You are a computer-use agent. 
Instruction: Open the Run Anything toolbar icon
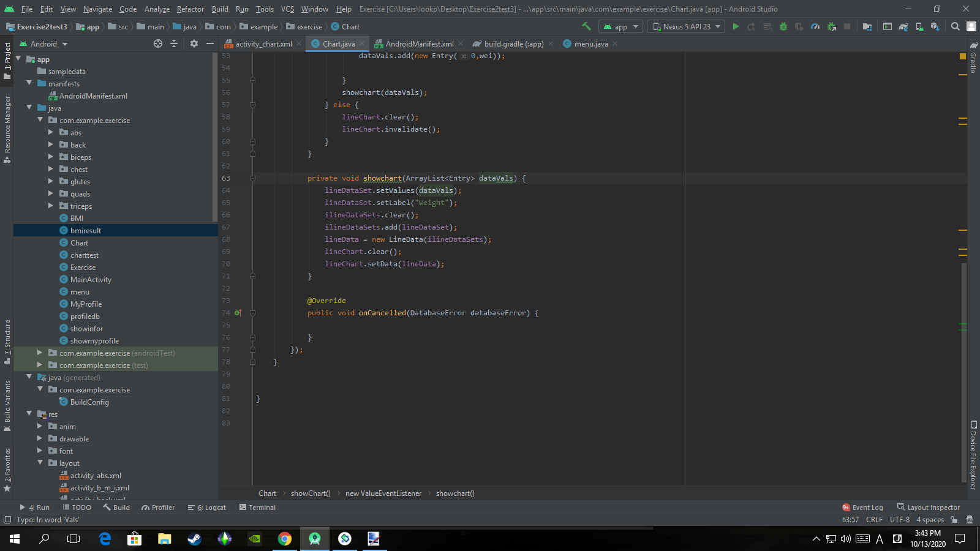tap(888, 26)
